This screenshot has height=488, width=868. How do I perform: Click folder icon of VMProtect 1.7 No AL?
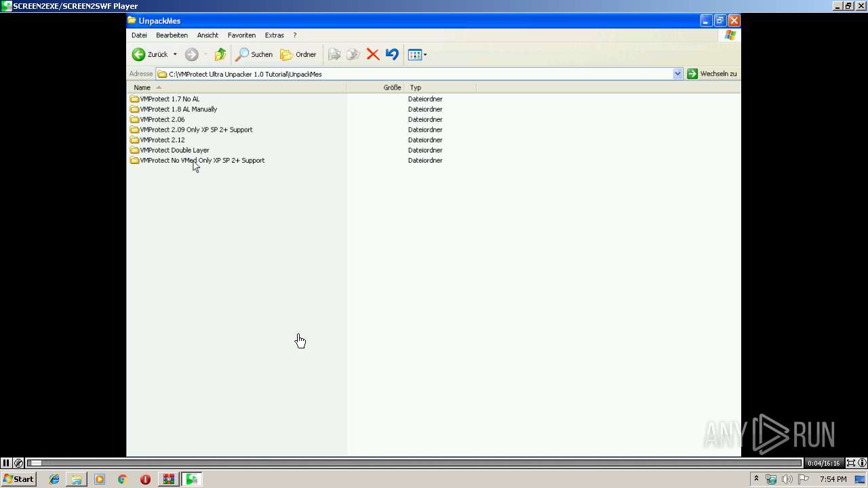coord(134,99)
